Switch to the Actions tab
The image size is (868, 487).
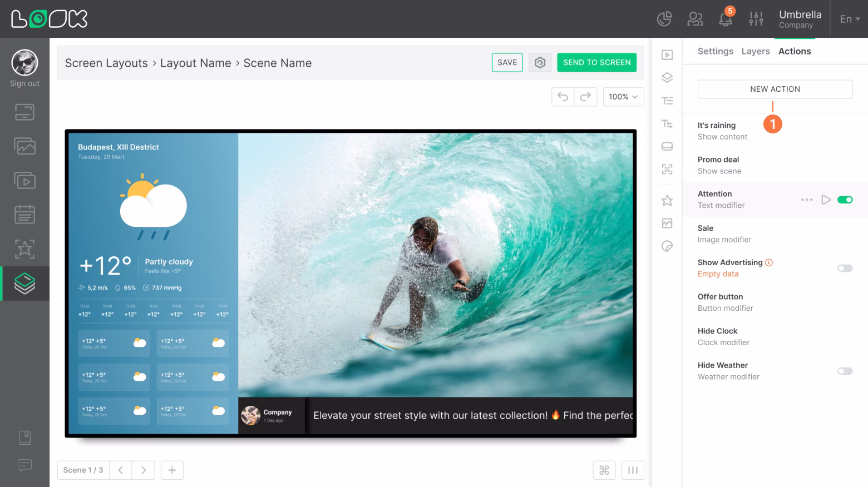[795, 51]
